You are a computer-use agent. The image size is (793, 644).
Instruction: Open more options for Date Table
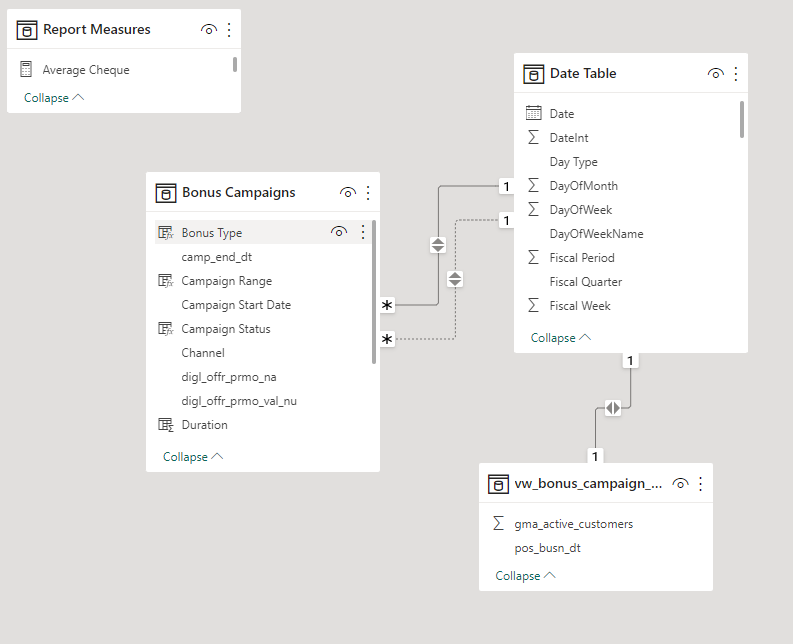click(736, 74)
